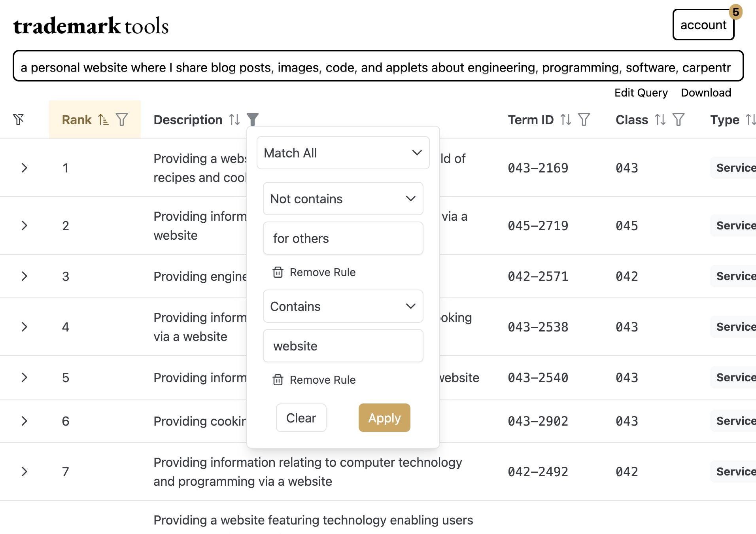Edit the 'for others' filter value
The height and width of the screenshot is (534, 756).
coord(343,238)
